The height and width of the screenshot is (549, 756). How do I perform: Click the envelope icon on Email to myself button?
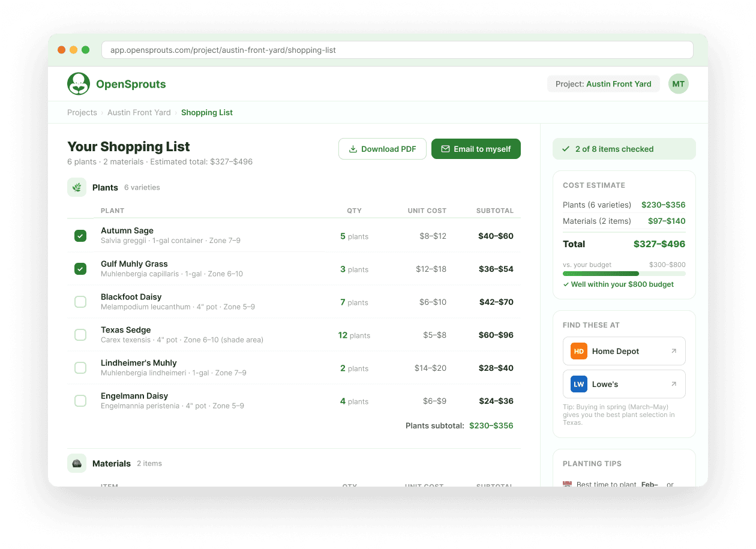coord(445,148)
